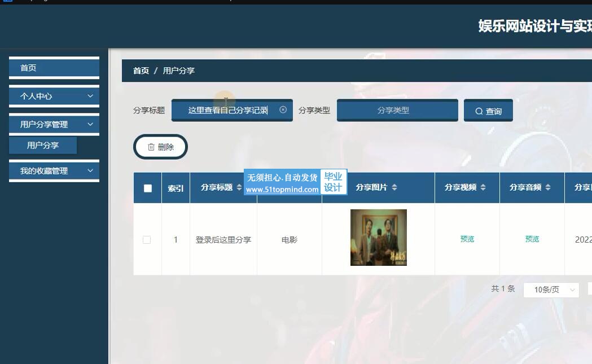Sort by 分享视频 column arrows
The height and width of the screenshot is (364, 592).
(x=483, y=187)
